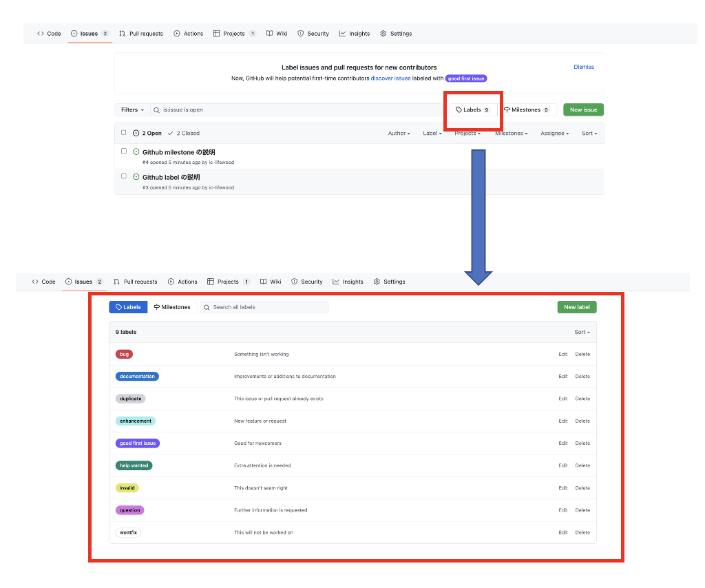Toggle the select-all issues checkbox

tap(124, 133)
